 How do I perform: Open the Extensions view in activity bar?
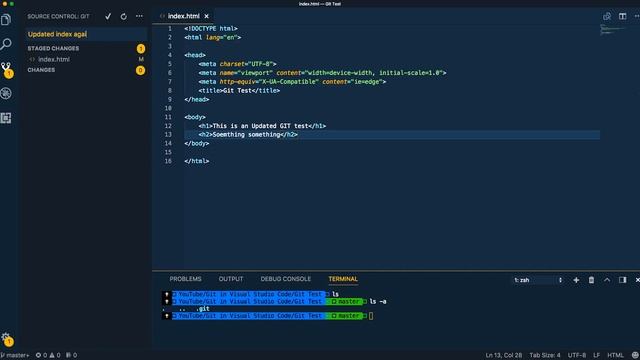6,118
